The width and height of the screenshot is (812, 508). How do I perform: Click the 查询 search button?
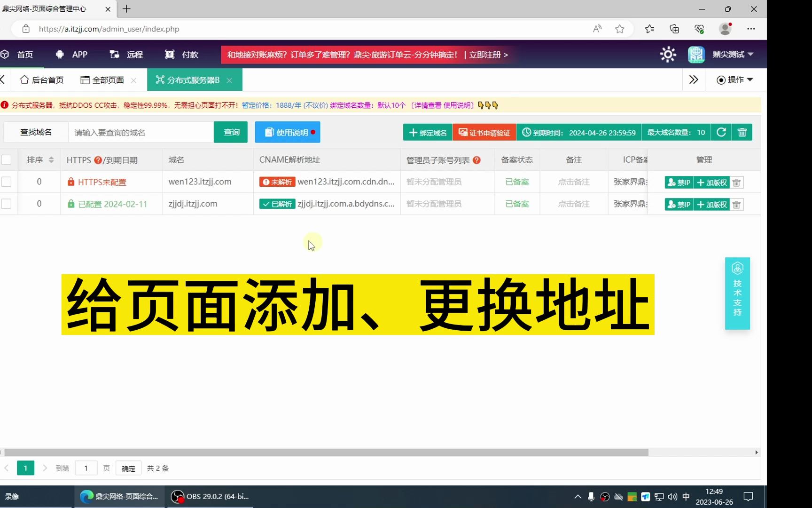click(231, 132)
